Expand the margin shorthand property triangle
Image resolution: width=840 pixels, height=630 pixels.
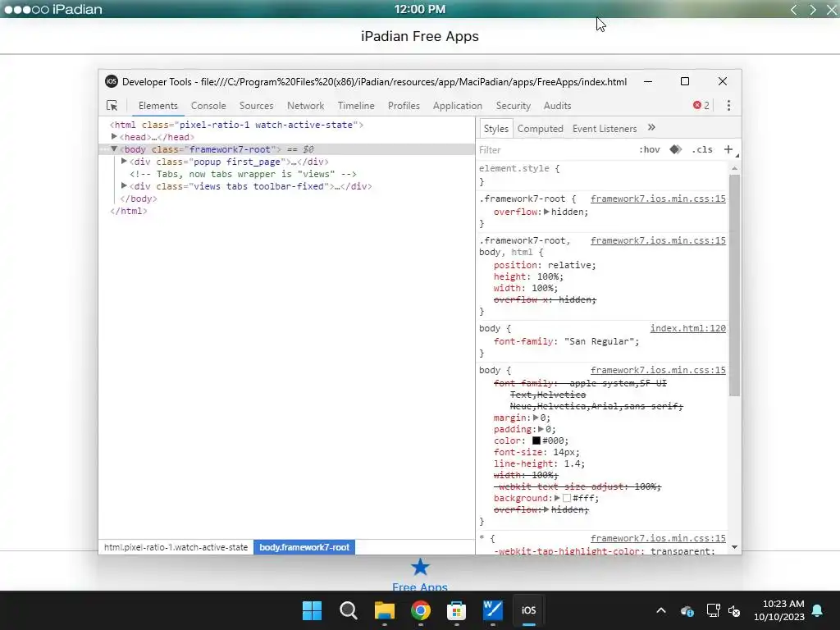tap(536, 418)
